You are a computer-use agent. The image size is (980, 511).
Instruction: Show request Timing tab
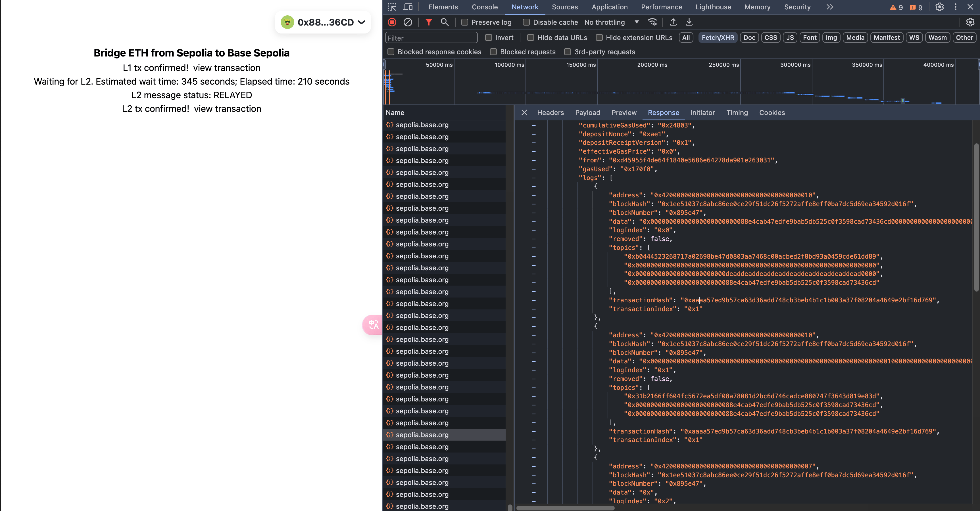pyautogui.click(x=737, y=112)
